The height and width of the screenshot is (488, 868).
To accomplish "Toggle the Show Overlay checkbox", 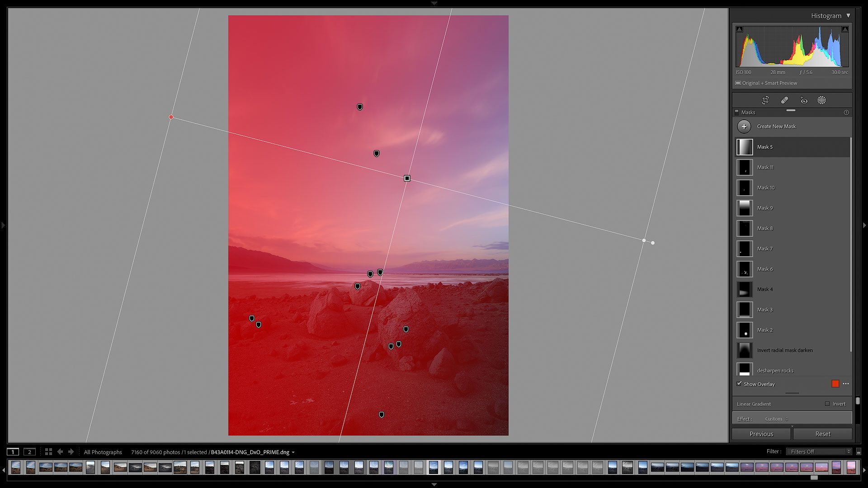I will [739, 384].
